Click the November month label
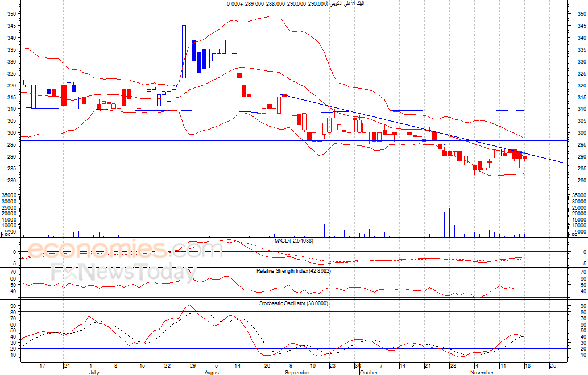Image resolution: width=588 pixels, height=375 pixels. click(x=482, y=372)
